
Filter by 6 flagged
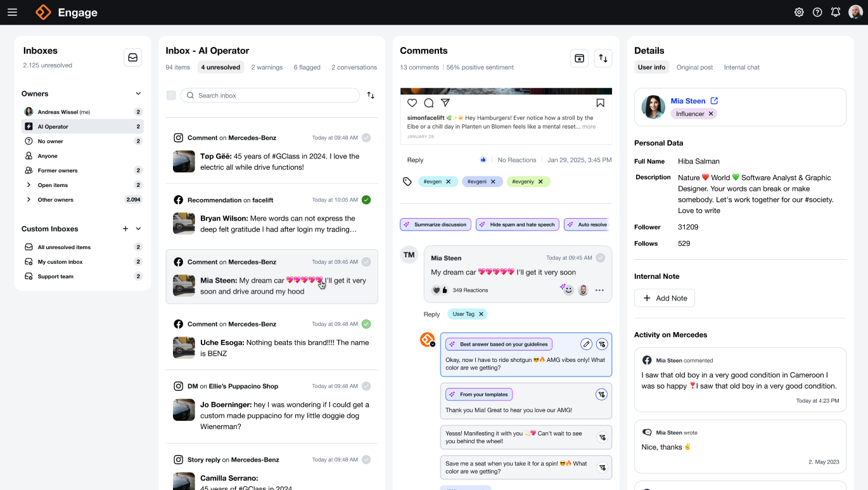point(307,67)
